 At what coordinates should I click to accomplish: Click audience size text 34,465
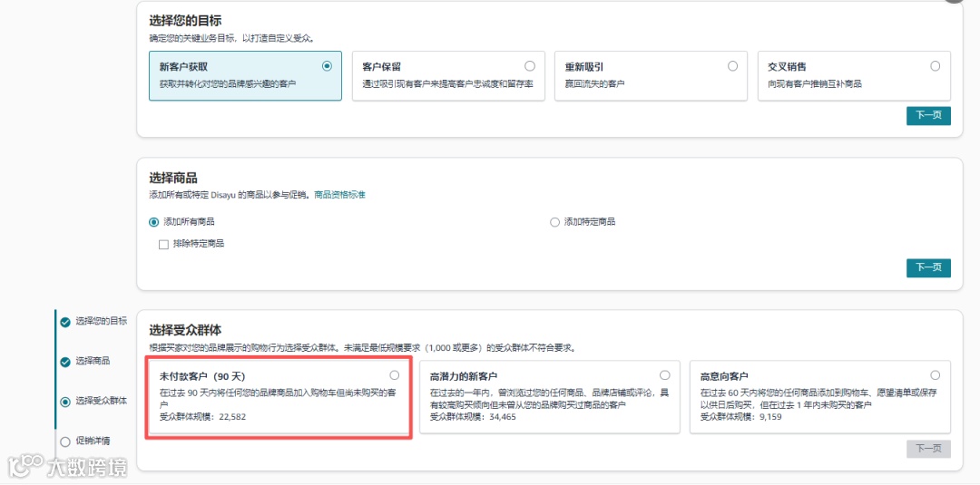point(503,416)
